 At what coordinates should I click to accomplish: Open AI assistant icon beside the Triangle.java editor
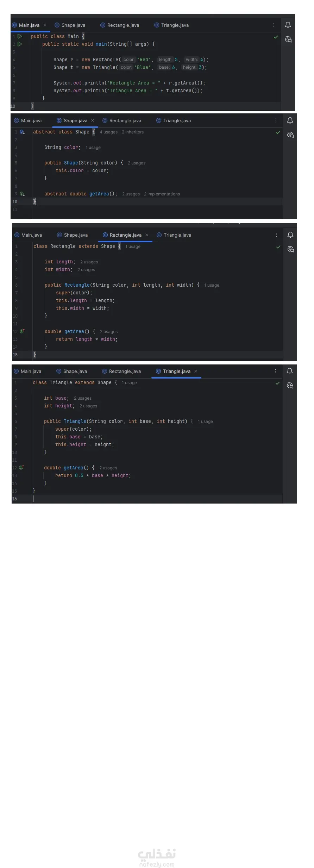pyautogui.click(x=290, y=385)
